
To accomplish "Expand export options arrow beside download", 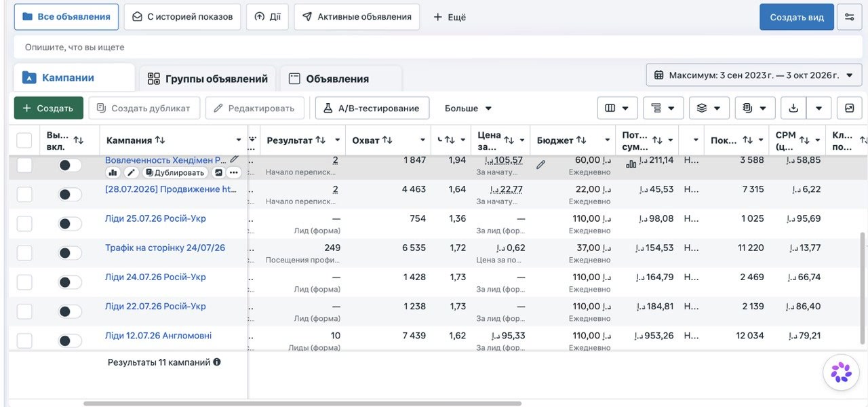I will point(819,108).
